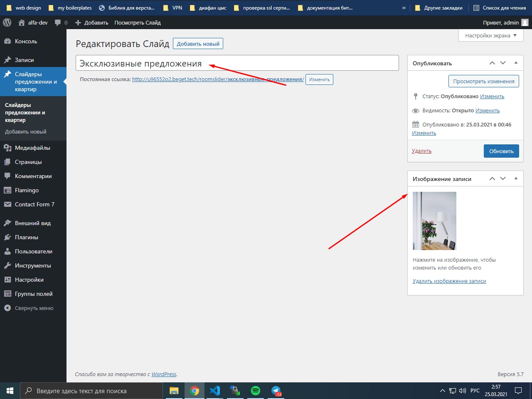Open comments bubble icon in admin bar
The image size is (532, 399).
point(58,22)
